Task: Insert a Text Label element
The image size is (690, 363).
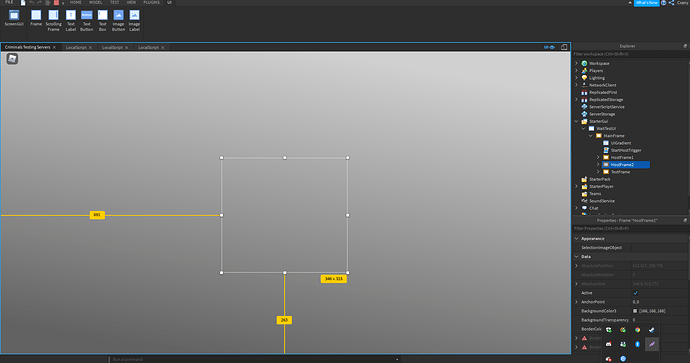Action: tap(71, 21)
